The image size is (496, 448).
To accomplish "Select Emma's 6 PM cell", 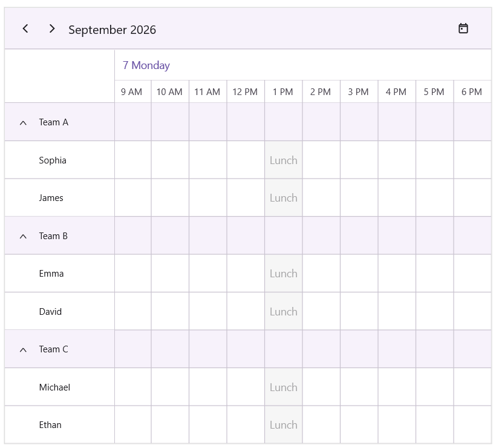I will click(x=472, y=274).
